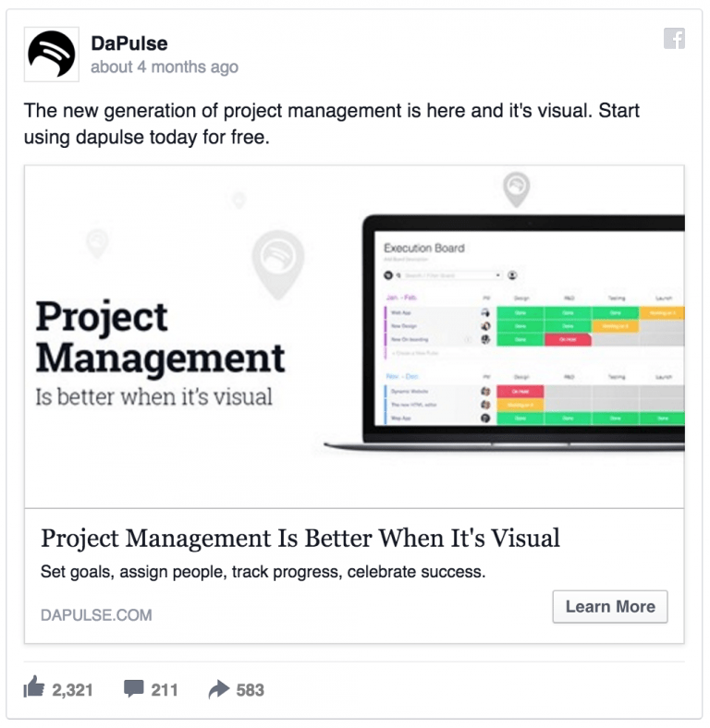710x728 pixels.
Task: Open the 'Project Management Is Better' headline link
Action: tap(300, 539)
